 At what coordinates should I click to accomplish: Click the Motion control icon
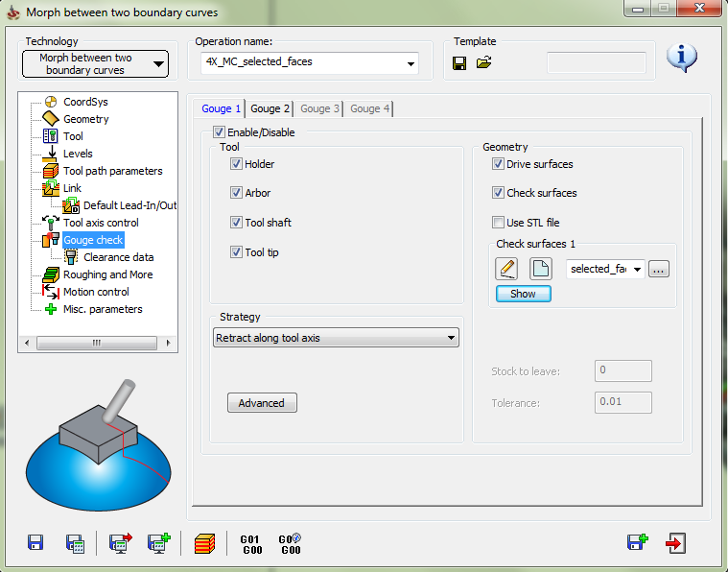click(51, 292)
